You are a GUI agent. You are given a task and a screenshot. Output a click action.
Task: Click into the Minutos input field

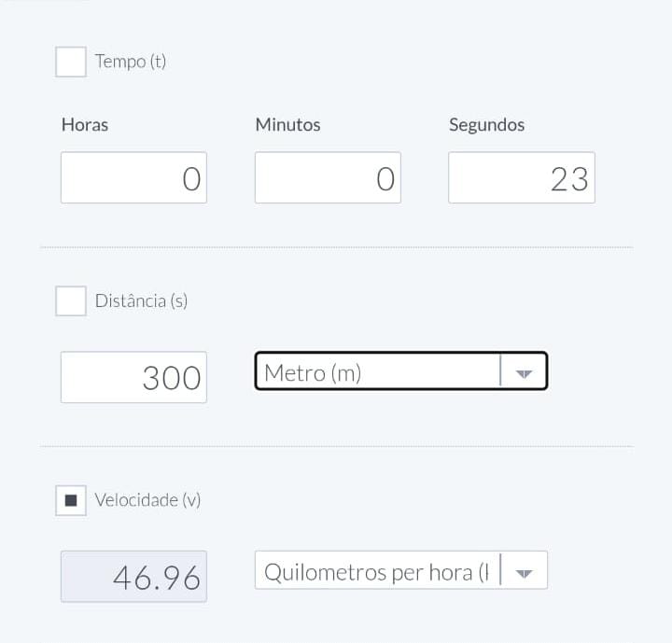coord(328,178)
